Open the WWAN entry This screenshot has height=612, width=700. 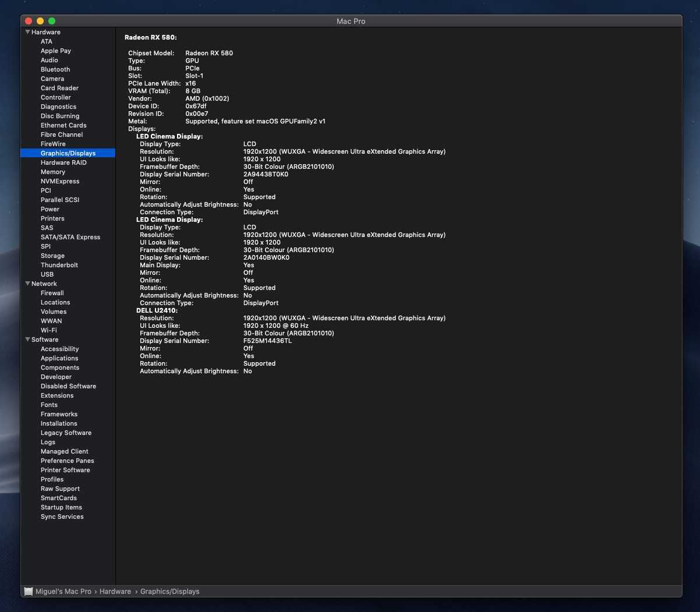pos(51,321)
